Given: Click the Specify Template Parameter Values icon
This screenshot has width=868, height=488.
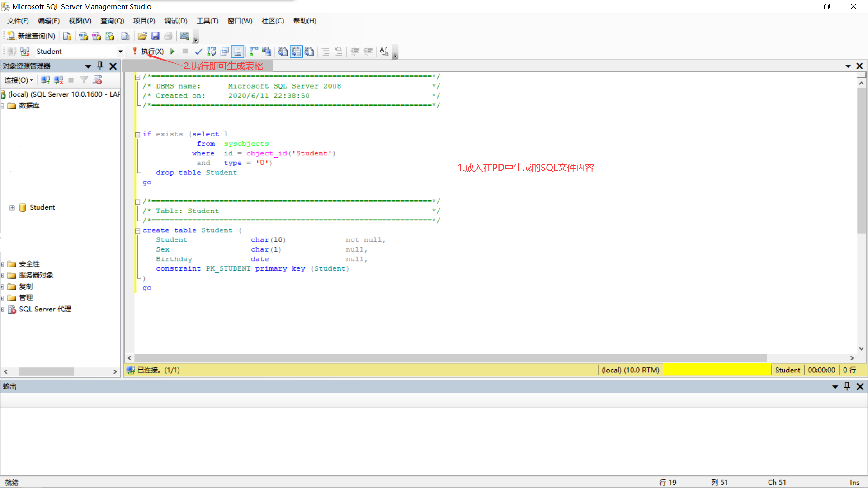Looking at the screenshot, I should 384,52.
